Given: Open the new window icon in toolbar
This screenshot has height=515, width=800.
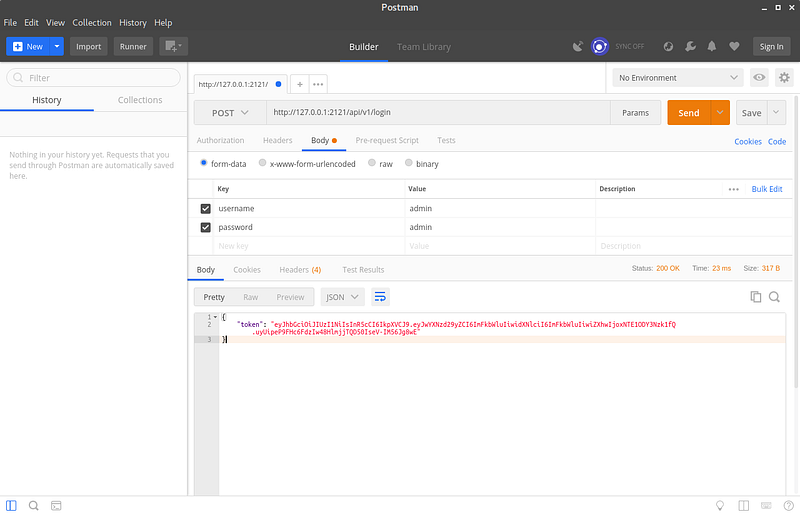Looking at the screenshot, I should tap(173, 46).
